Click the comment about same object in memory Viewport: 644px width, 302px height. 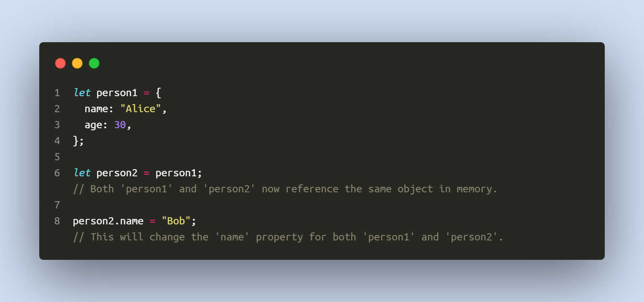click(x=286, y=189)
